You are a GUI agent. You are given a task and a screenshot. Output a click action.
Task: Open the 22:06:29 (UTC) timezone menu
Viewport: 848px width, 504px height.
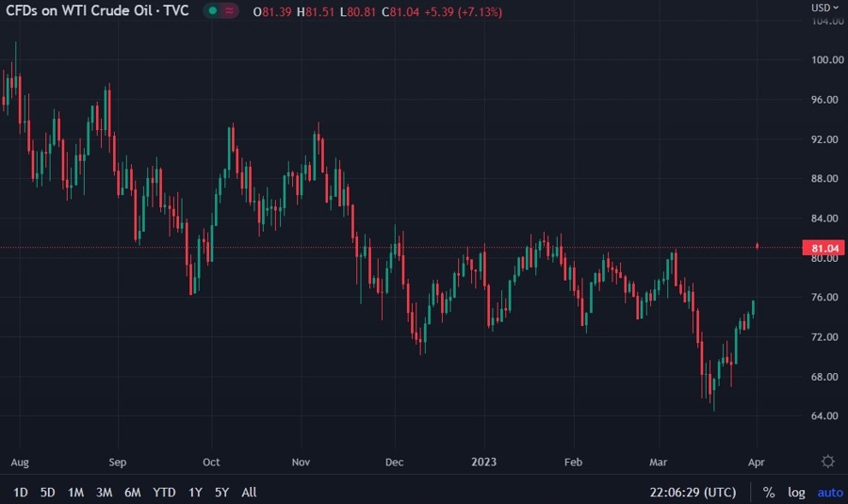click(x=693, y=492)
